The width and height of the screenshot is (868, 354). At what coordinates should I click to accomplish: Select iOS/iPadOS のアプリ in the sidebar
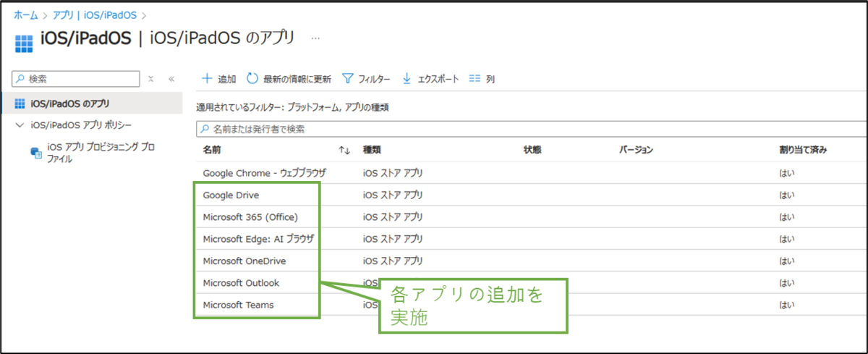click(x=91, y=103)
